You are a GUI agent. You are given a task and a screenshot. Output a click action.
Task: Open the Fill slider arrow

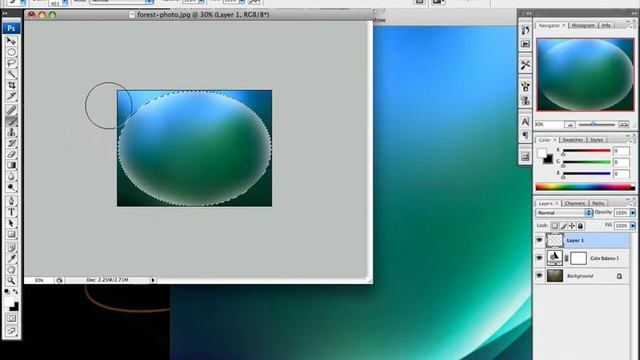[x=633, y=225]
